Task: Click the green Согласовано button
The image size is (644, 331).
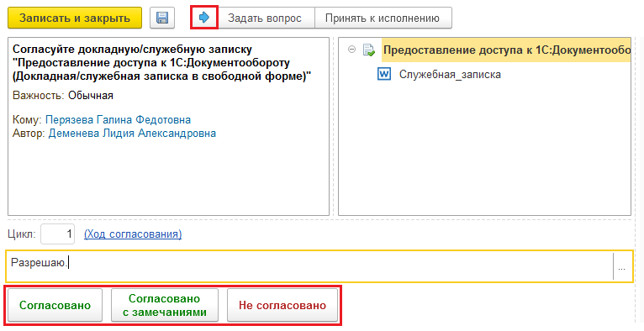Action: click(x=55, y=305)
